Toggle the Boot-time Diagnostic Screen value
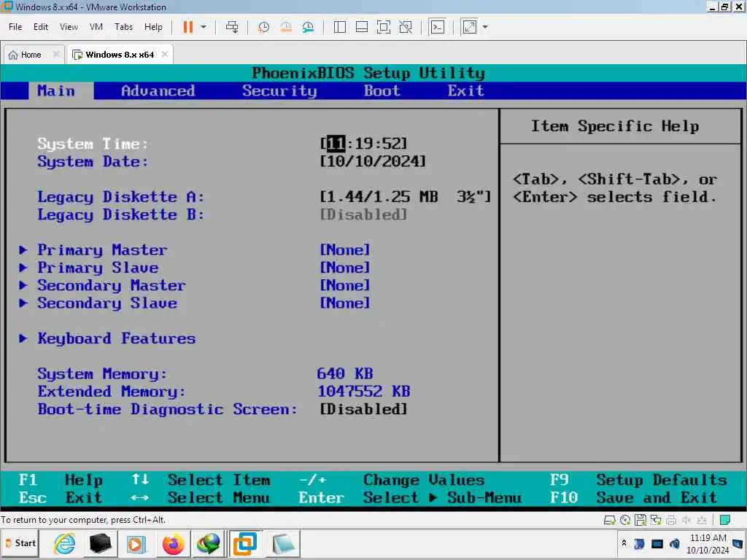This screenshot has height=560, width=747. point(364,409)
